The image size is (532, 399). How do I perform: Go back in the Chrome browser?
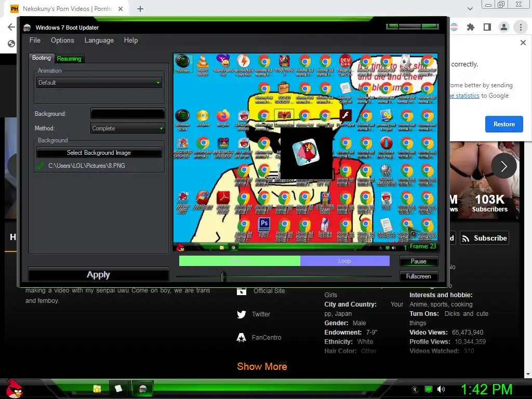pyautogui.click(x=11, y=27)
